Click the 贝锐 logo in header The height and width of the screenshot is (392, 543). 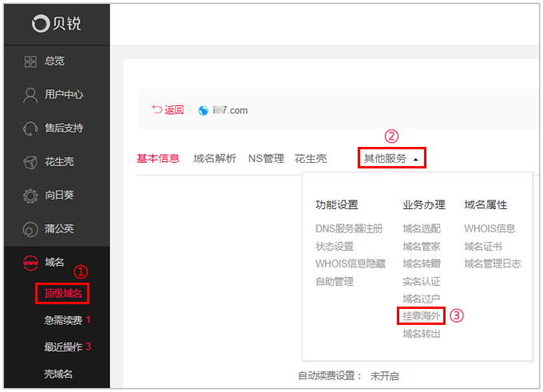click(x=56, y=23)
